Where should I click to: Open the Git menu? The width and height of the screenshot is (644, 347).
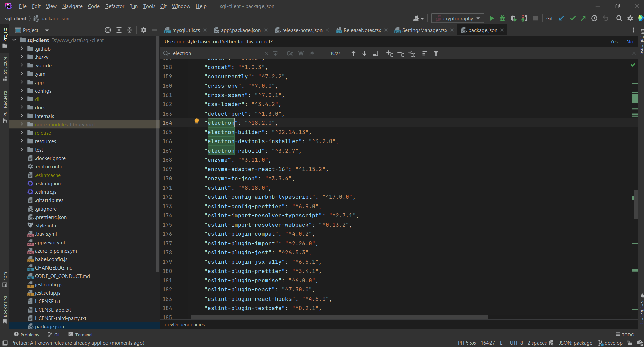[163, 6]
